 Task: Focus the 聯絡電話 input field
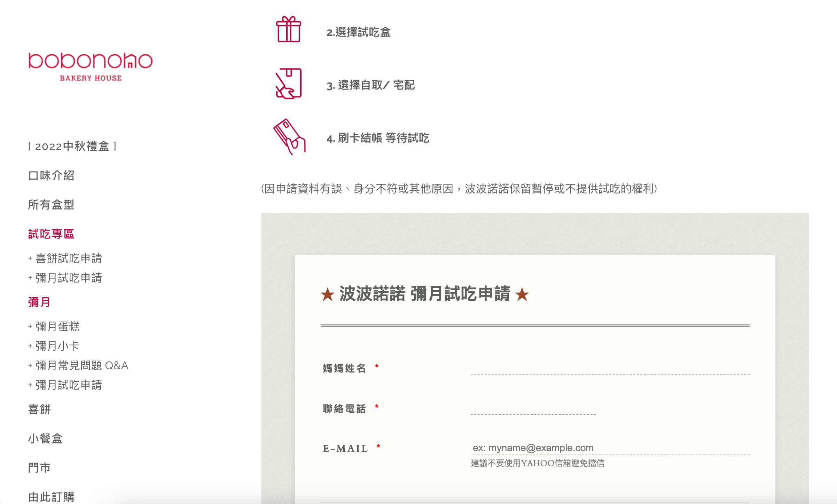click(x=533, y=408)
